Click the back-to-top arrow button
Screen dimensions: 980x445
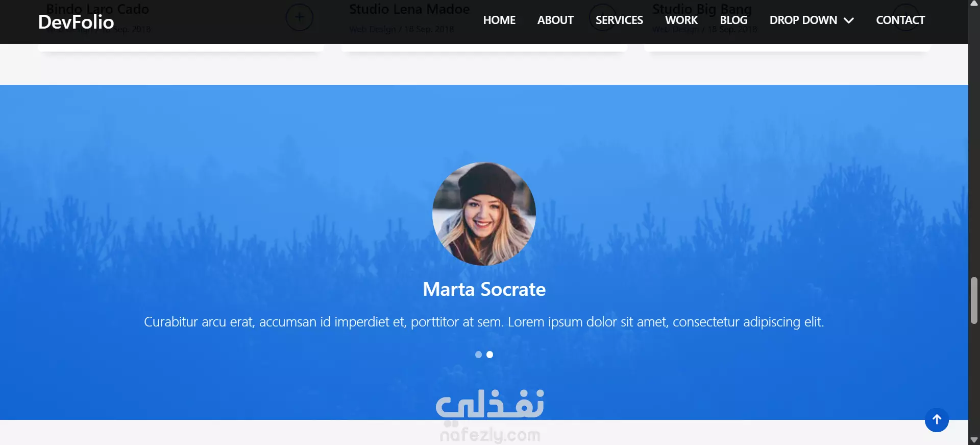[937, 420]
